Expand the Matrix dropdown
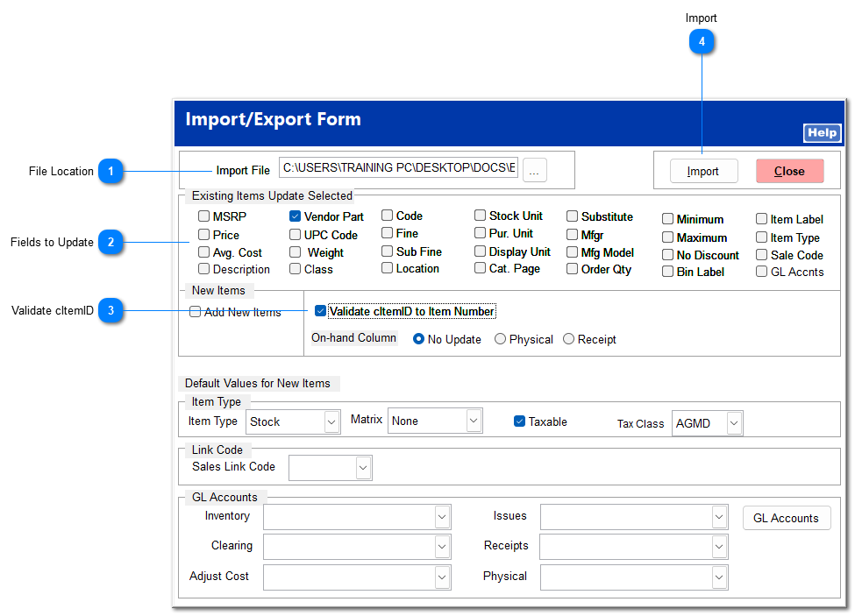Screen dimensions: 855x616 pyautogui.click(x=474, y=421)
